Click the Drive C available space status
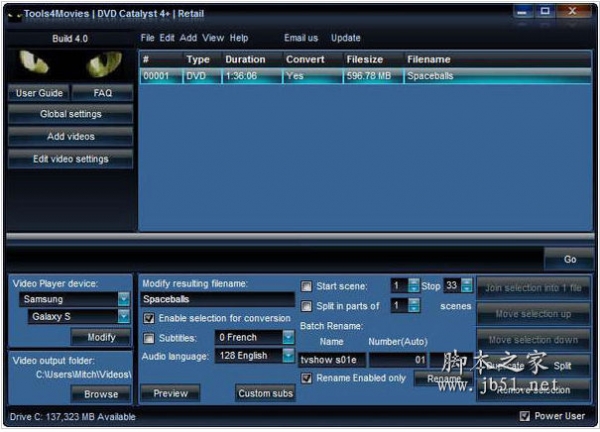The image size is (600, 432). click(x=73, y=417)
